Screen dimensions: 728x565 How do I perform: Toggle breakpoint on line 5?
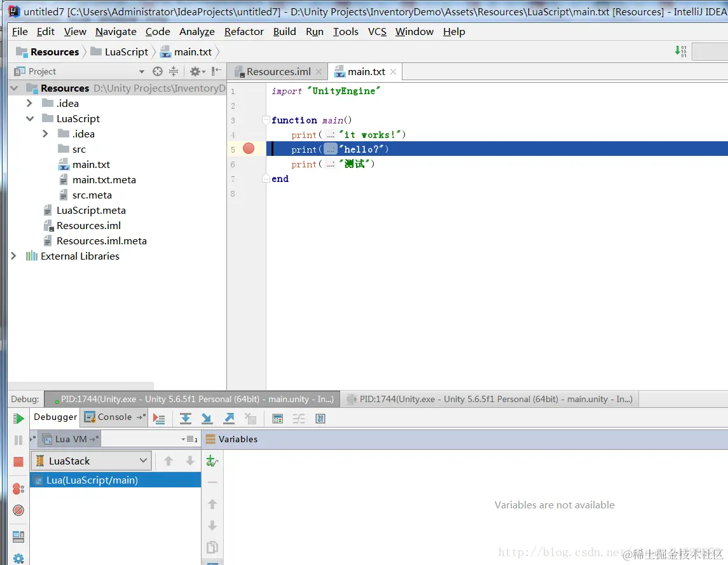249,149
